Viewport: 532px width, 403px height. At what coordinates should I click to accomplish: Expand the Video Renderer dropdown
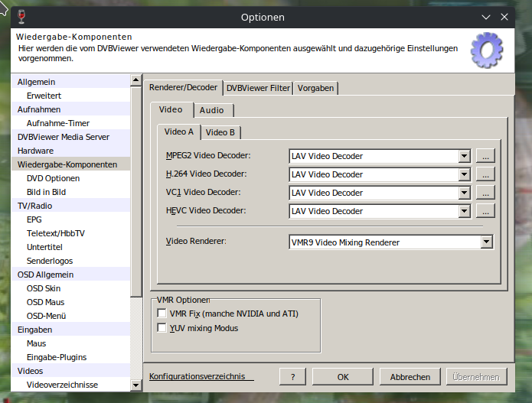tap(486, 242)
